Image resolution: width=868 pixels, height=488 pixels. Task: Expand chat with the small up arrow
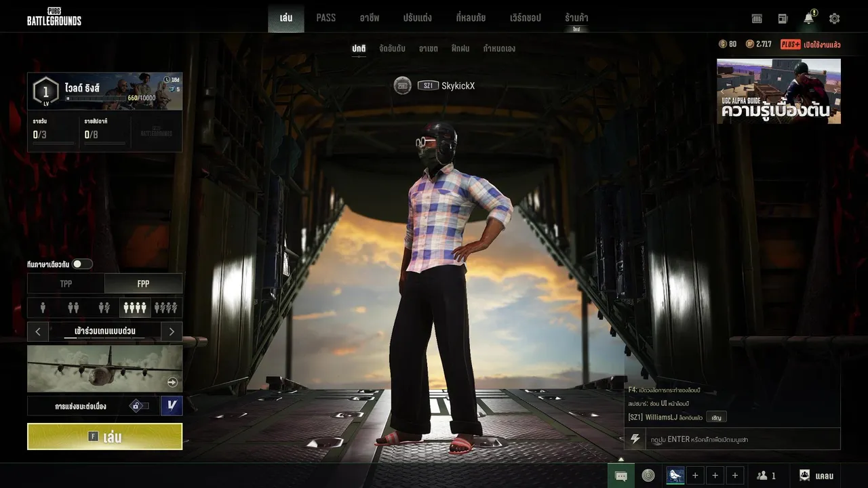click(620, 459)
